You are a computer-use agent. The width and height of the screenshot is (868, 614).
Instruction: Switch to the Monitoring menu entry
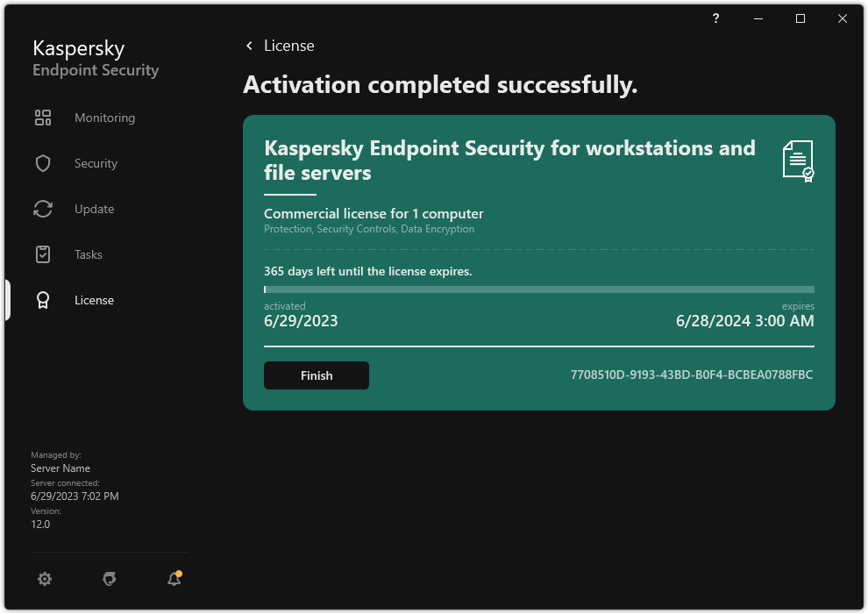click(x=104, y=118)
